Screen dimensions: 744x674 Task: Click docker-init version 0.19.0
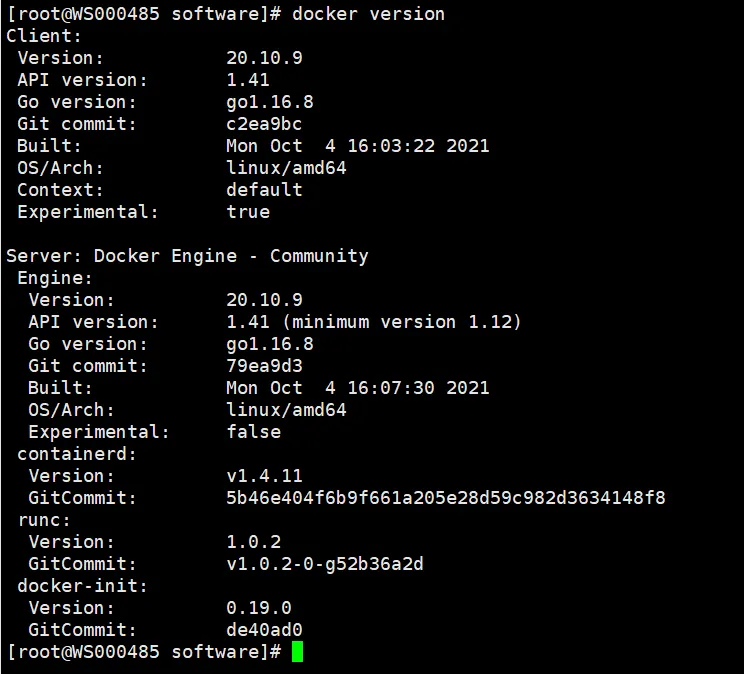259,608
